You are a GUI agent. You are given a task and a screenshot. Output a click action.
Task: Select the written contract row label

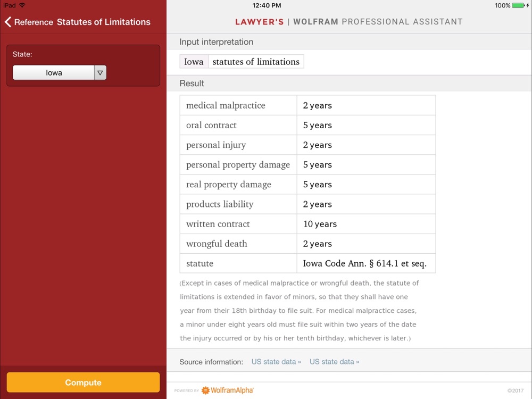(x=218, y=224)
